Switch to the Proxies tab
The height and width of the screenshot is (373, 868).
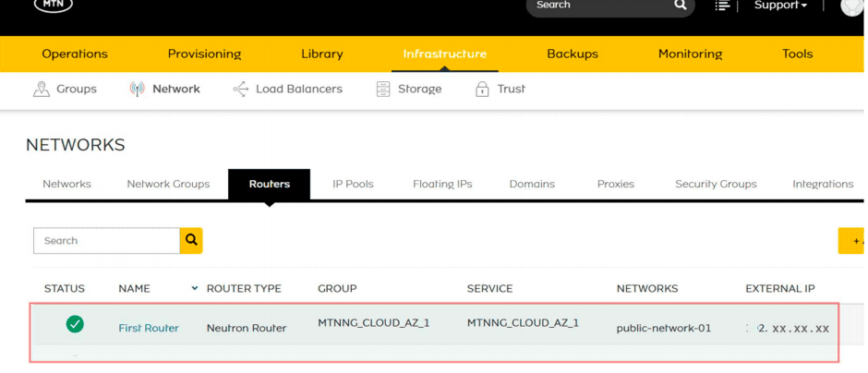coord(616,184)
